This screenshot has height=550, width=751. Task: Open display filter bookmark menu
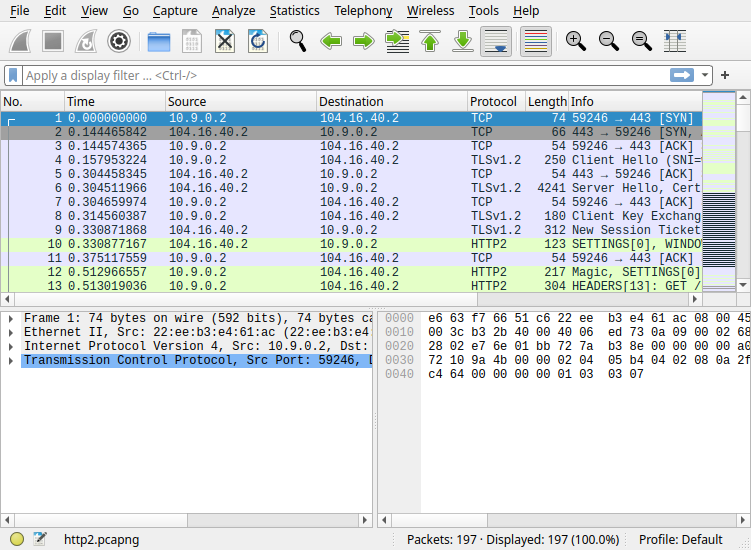13,75
